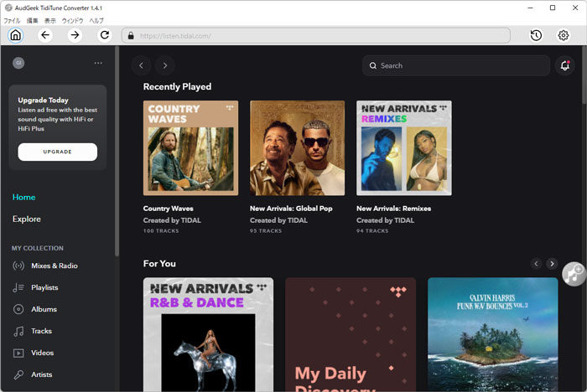Click the sidebar vertical scrollbar
This screenshot has height=392, width=587.
117,151
